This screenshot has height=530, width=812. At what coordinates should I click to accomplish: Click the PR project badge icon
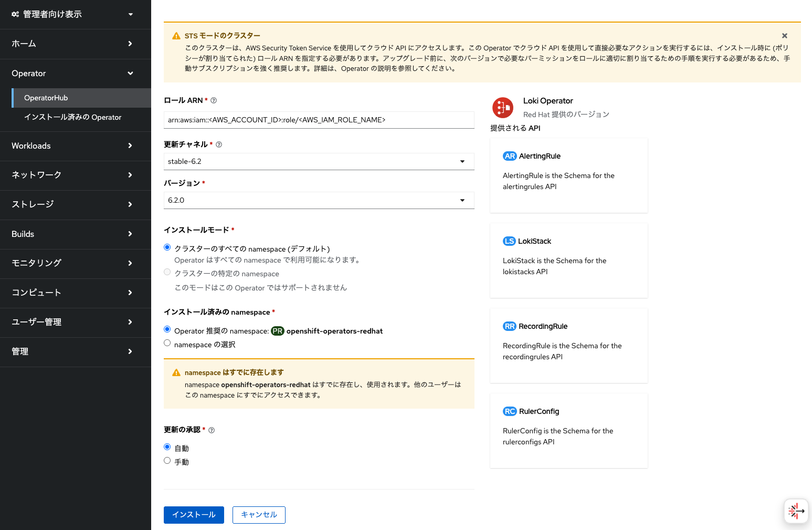click(278, 331)
